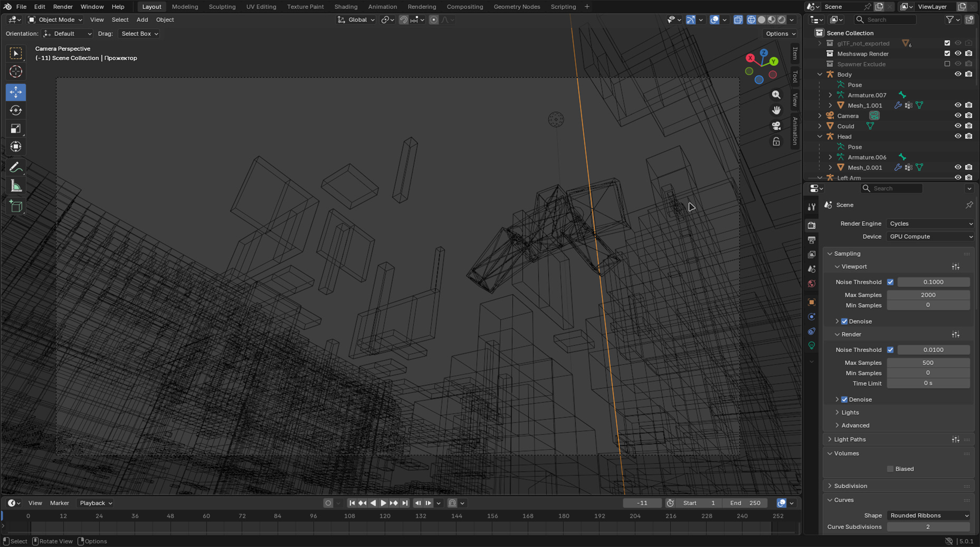
Task: Click the 3D Cursor tool
Action: click(16, 72)
